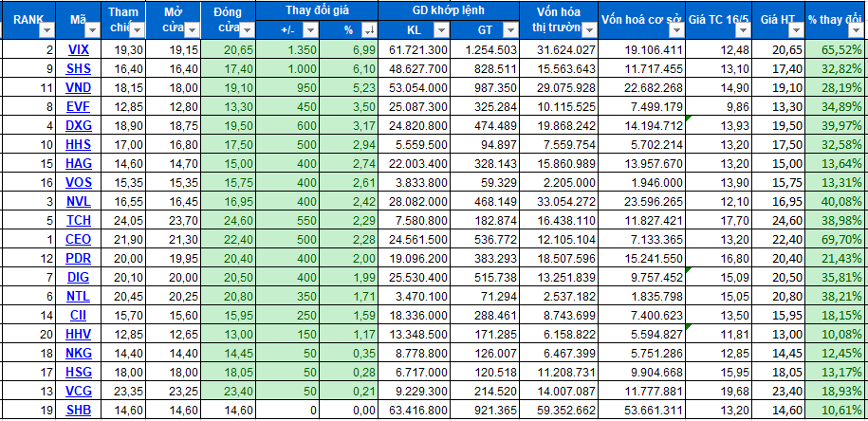Open the VND ticker link

79,87
